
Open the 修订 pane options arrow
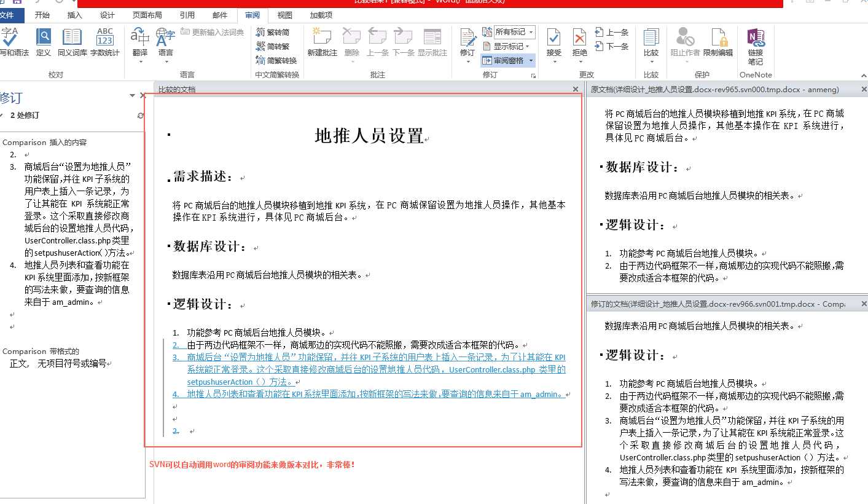[132, 96]
